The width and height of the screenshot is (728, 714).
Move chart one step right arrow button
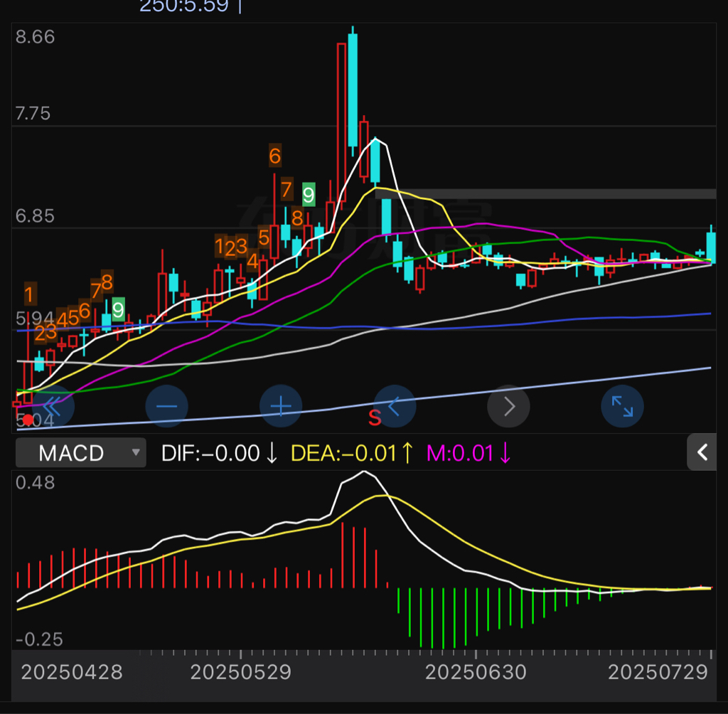[x=508, y=407]
